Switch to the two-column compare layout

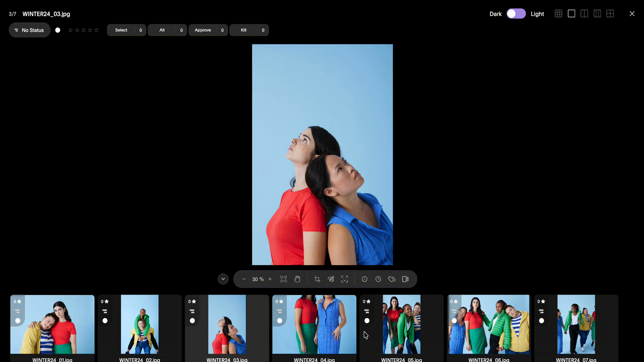tap(584, 14)
